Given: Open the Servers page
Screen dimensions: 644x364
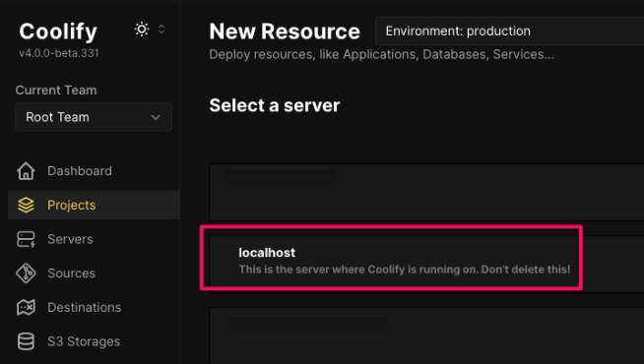Looking at the screenshot, I should point(70,239).
